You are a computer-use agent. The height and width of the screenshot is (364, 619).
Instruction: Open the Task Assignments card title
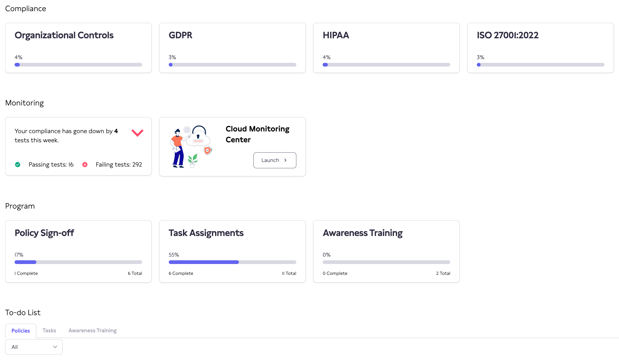206,233
